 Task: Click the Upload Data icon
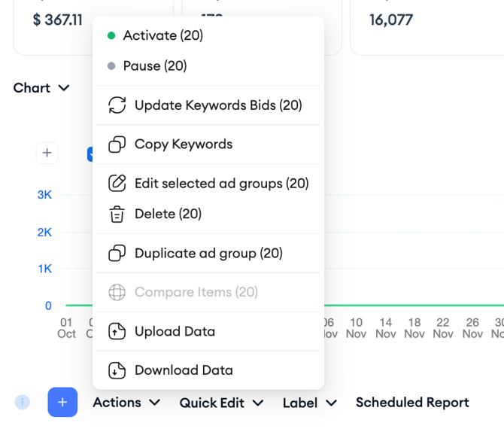pyautogui.click(x=117, y=332)
